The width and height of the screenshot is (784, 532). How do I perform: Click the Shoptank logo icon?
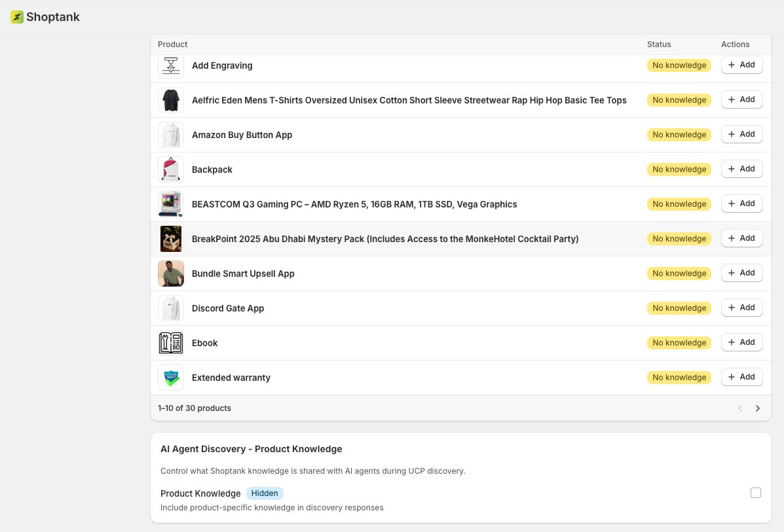17,17
